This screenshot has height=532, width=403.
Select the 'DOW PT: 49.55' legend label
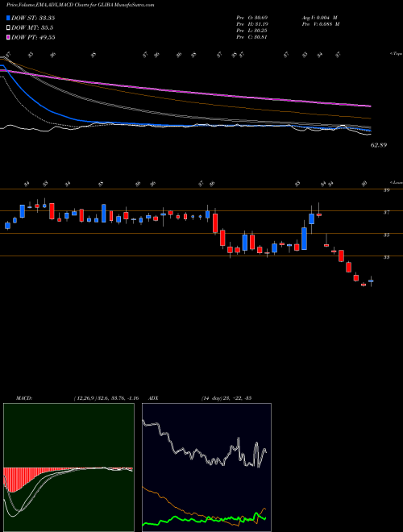click(33, 37)
